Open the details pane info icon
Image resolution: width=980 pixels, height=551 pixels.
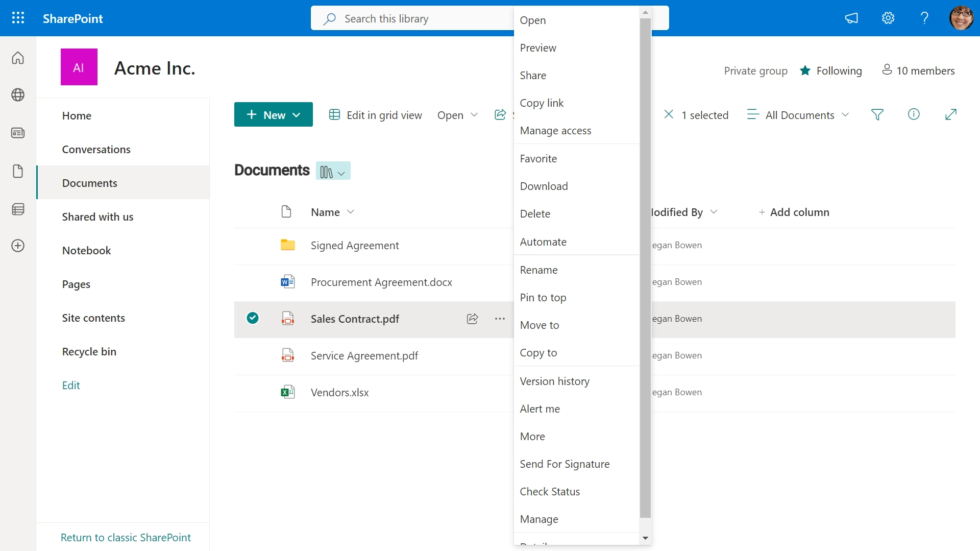(x=914, y=114)
